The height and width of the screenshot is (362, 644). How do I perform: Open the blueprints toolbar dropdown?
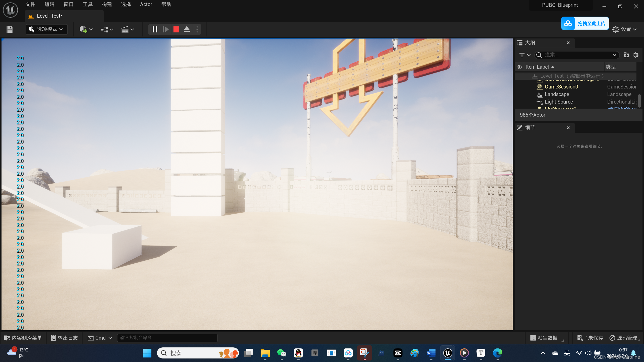pyautogui.click(x=107, y=29)
